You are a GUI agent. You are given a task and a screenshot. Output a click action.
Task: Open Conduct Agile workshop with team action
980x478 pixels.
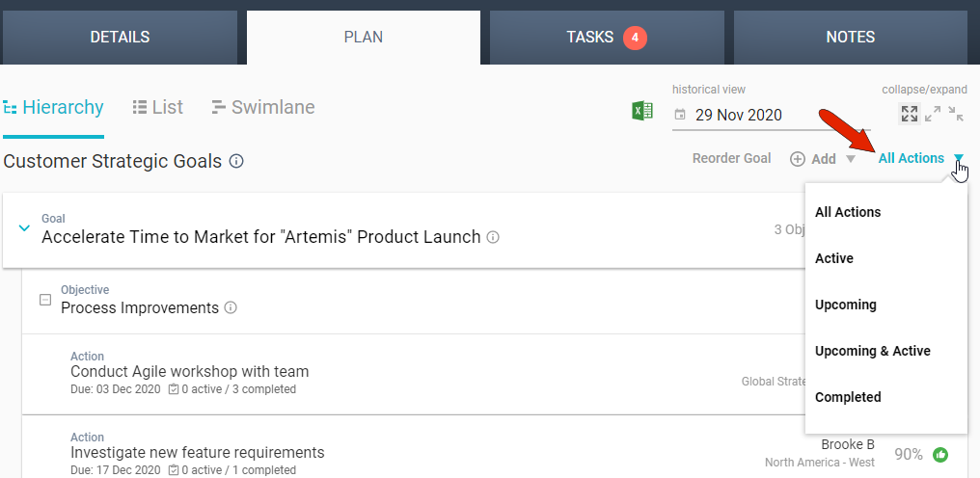[x=189, y=371]
